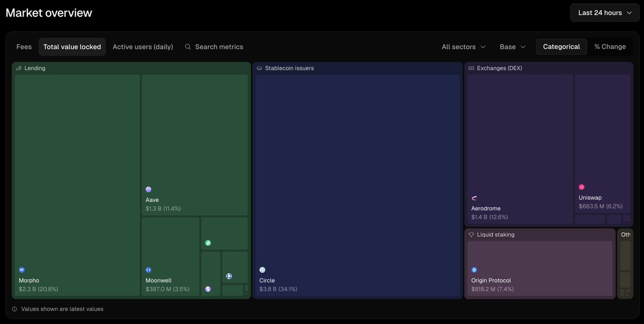The image size is (644, 324).
Task: Click the Stablecoin issuers sector icon
Action: 259,68
